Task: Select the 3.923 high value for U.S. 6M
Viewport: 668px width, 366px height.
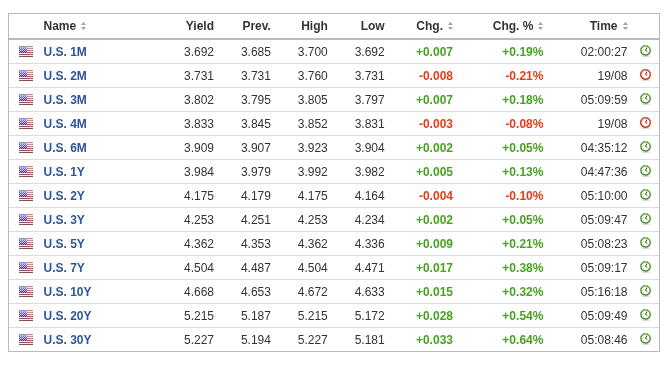Action: point(312,147)
